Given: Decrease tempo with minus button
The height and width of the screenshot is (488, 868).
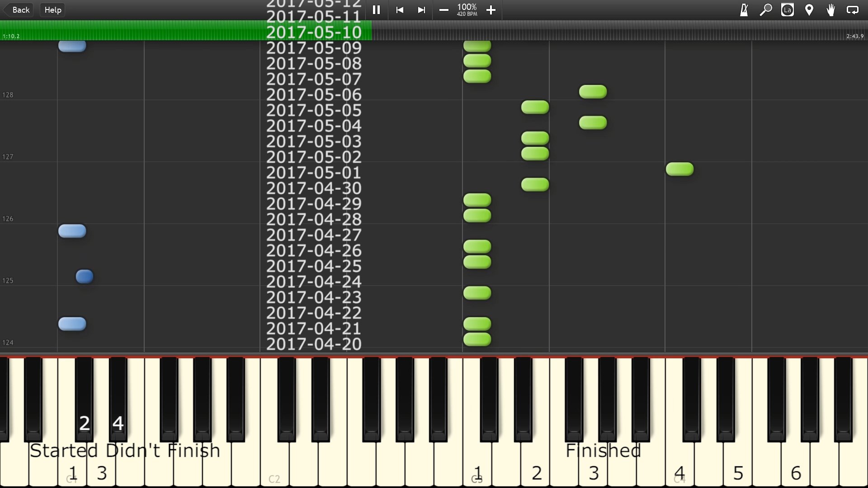Looking at the screenshot, I should 444,10.
